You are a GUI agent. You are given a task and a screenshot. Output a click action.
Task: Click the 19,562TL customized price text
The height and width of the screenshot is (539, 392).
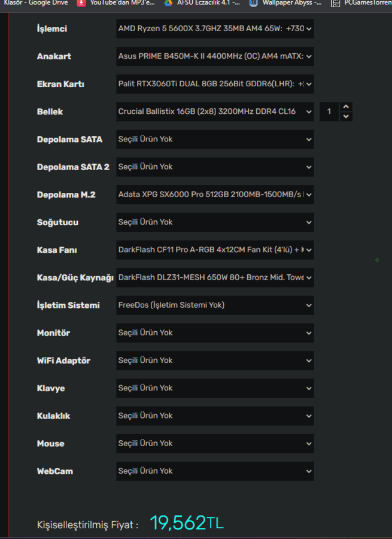click(x=187, y=523)
